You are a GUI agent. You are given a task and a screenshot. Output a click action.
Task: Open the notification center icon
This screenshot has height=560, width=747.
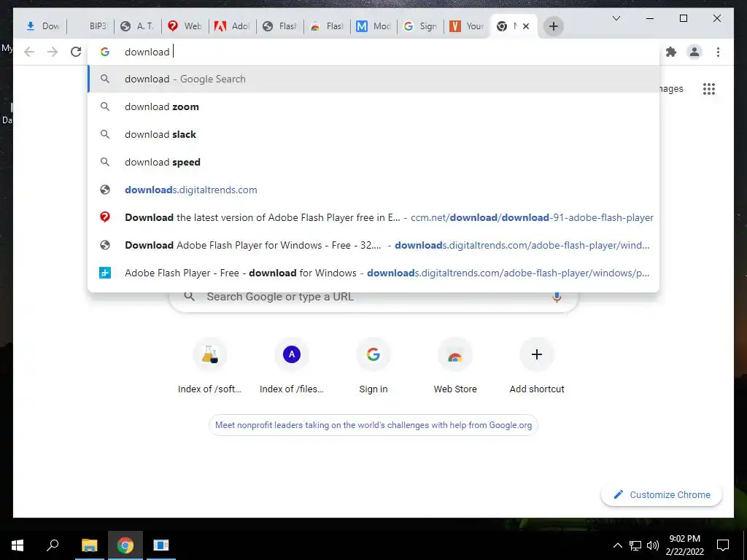[723, 545]
